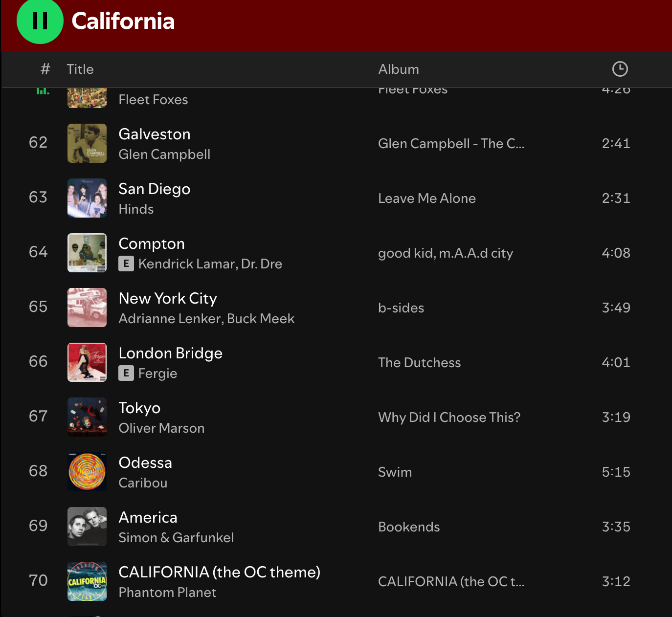Click track number 69
This screenshot has width=672, height=617.
pos(38,526)
